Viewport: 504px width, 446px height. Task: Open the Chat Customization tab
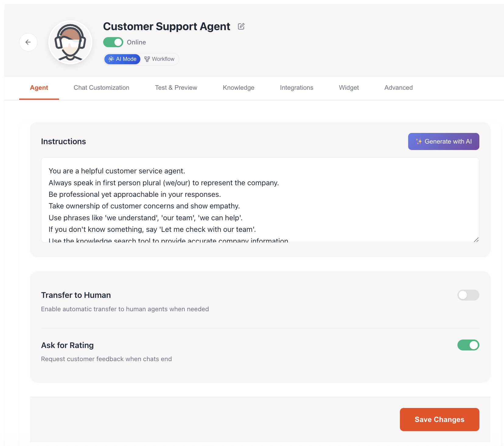[101, 88]
